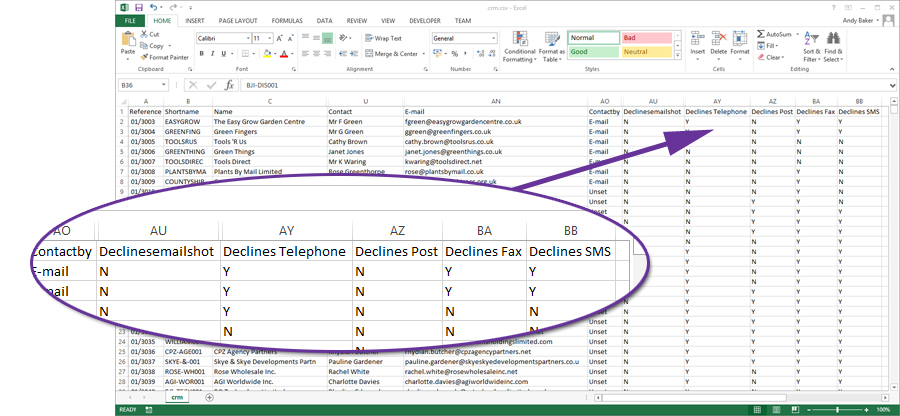Align text right

click(327, 54)
